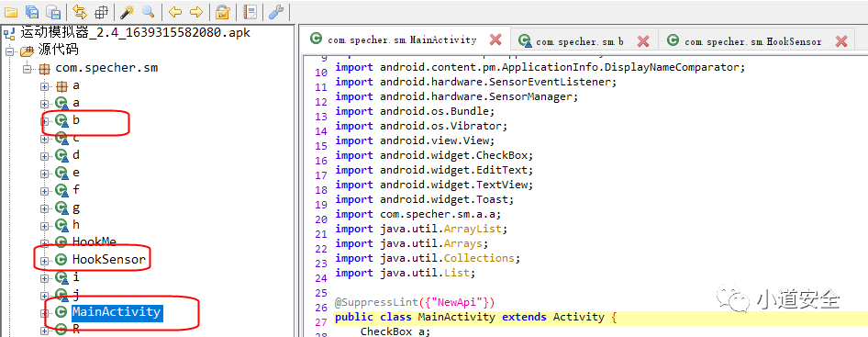Expand class h in the tree
This screenshot has width=868, height=337.
pyautogui.click(x=44, y=225)
